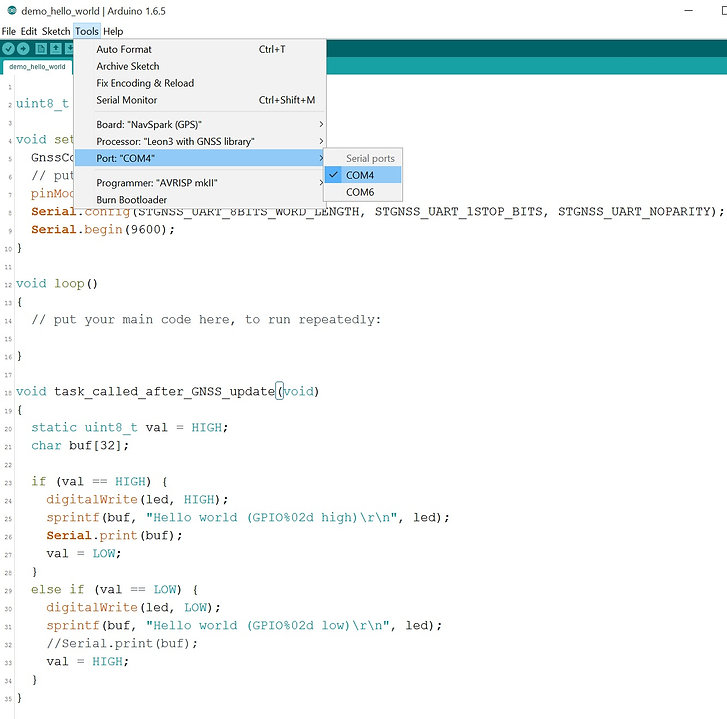Click the sprintf line with "GPIO%02d high"
This screenshot has height=719, width=727.
[248, 517]
